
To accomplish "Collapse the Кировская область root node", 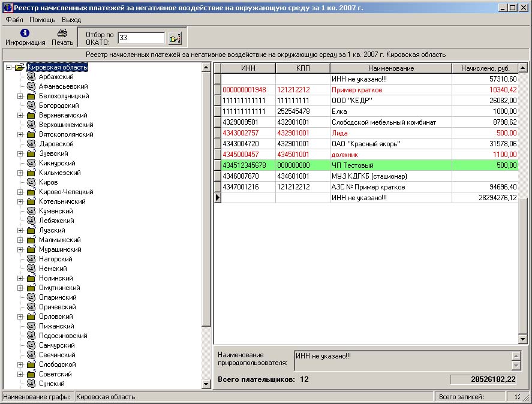I will click(x=9, y=68).
